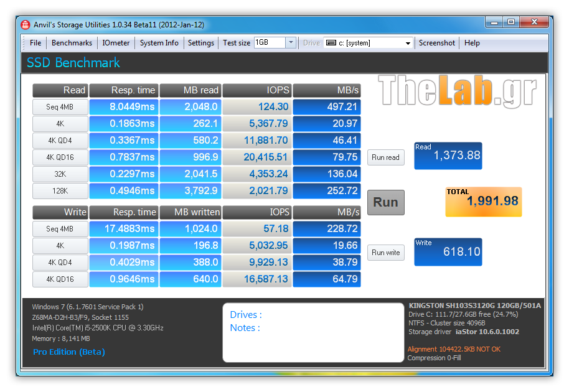The height and width of the screenshot is (392, 569).
Task: Expand the Test size dropdown arrow
Action: coord(291,42)
